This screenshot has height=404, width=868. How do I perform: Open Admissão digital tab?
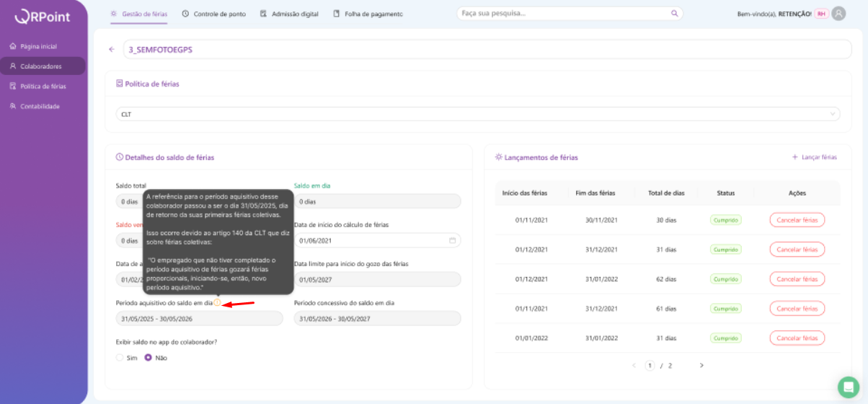pyautogui.click(x=291, y=14)
